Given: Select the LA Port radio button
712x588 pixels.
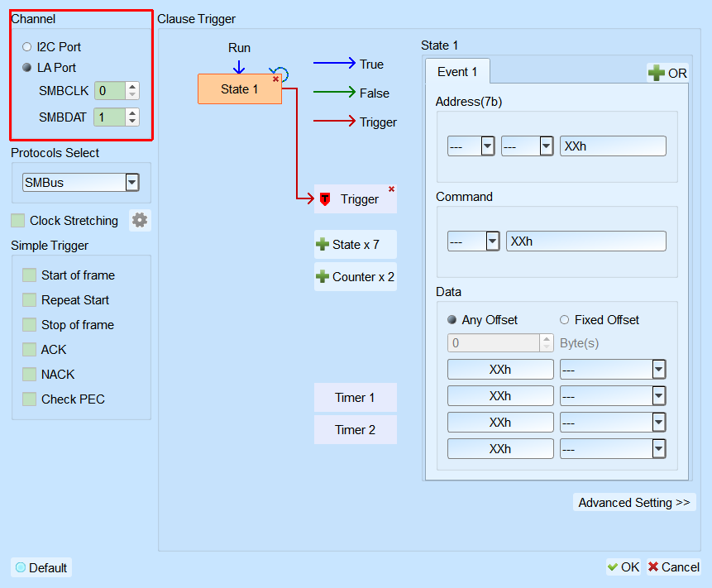Looking at the screenshot, I should pyautogui.click(x=26, y=67).
